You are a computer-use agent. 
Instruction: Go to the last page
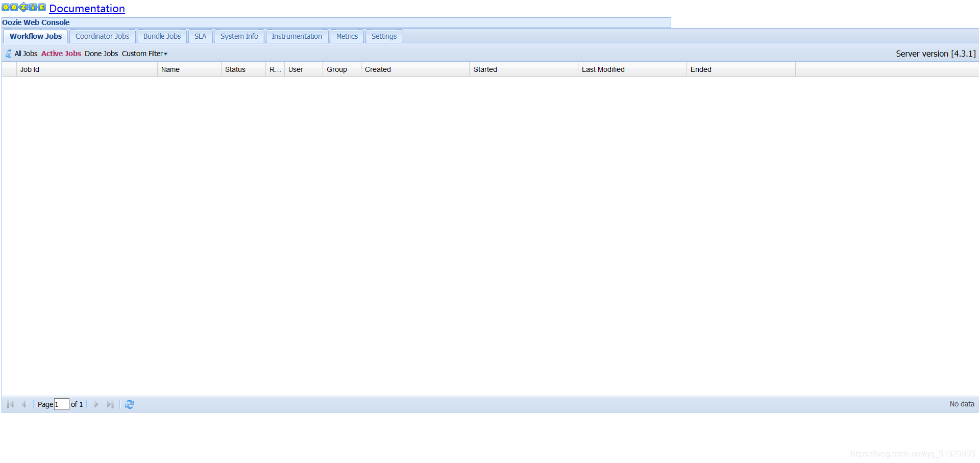(110, 404)
